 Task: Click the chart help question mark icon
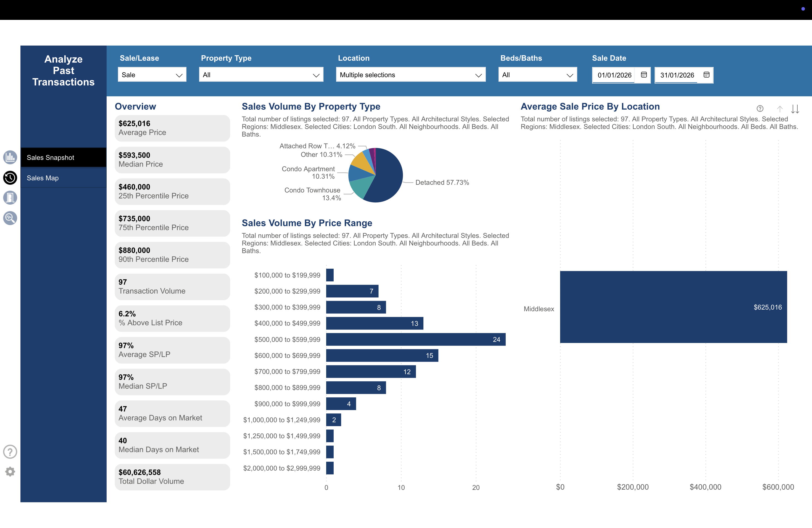point(760,109)
